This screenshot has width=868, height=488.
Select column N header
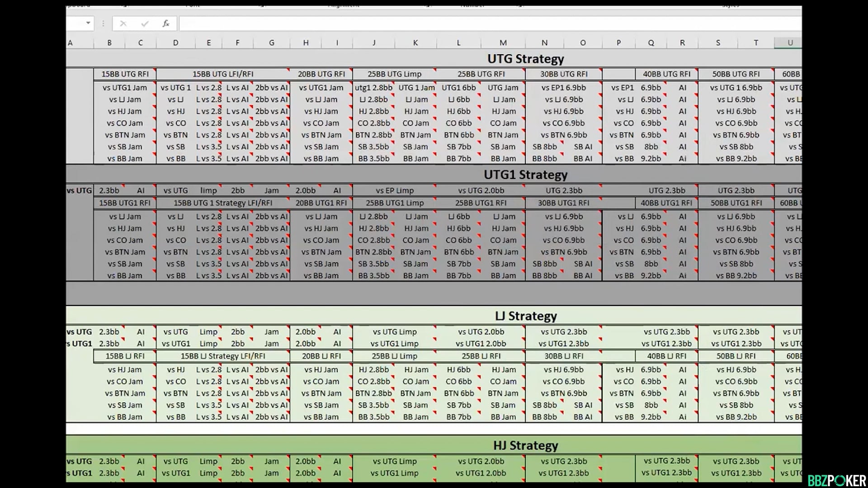point(544,43)
